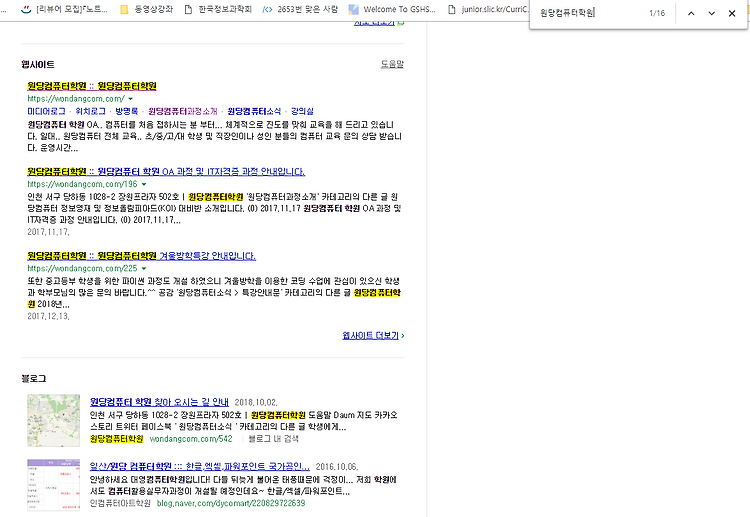Open the 한국정보과학회 bookmark
This screenshot has height=517, width=750.
[218, 9]
